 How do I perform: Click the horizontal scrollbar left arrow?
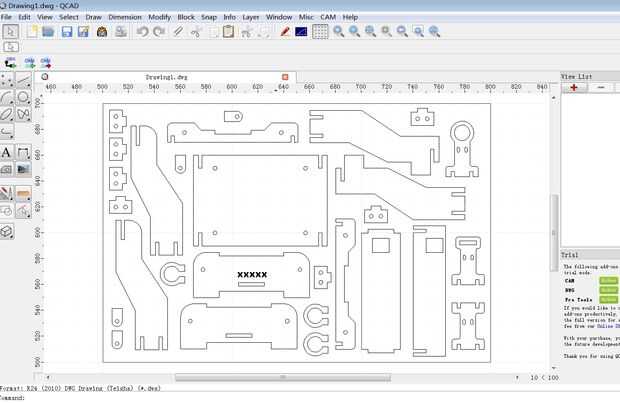click(x=48, y=377)
